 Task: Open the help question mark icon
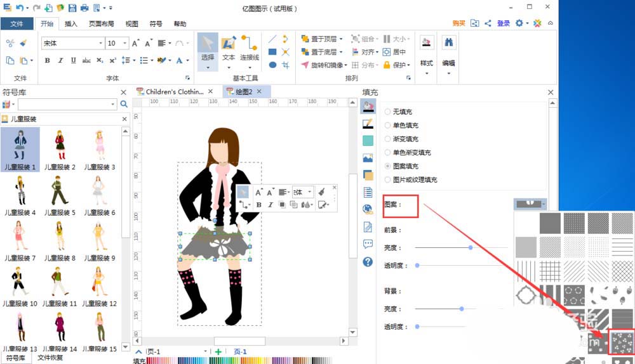(368, 262)
